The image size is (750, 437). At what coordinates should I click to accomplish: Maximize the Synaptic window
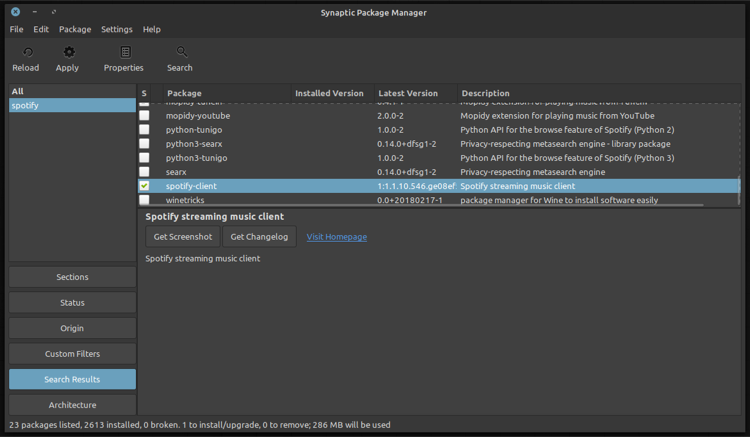click(54, 11)
